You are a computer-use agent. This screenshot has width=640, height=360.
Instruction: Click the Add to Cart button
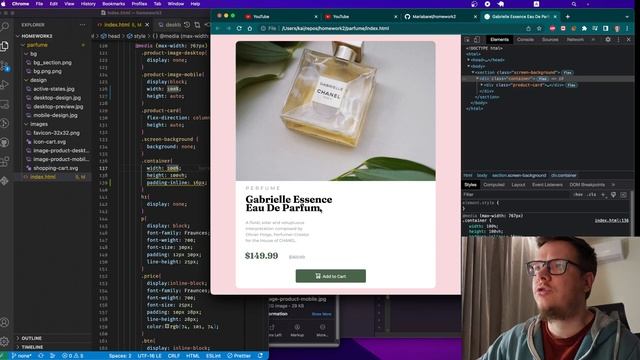331,276
